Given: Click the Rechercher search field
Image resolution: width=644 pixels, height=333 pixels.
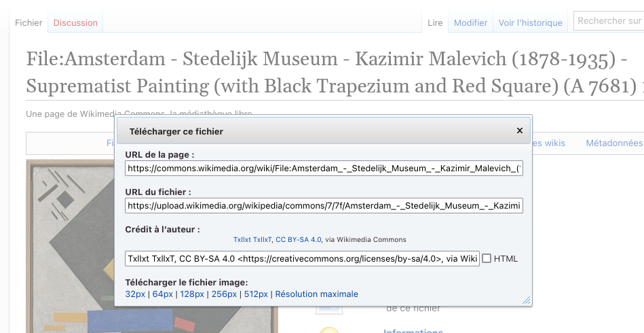Looking at the screenshot, I should pos(609,21).
